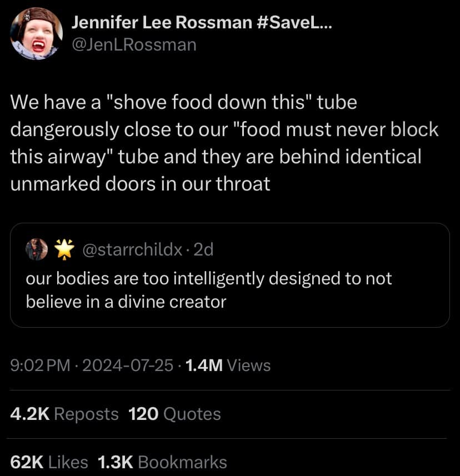The width and height of the screenshot is (460, 476).
Task: Click the 9:02 PM post time
Action: click(x=41, y=365)
